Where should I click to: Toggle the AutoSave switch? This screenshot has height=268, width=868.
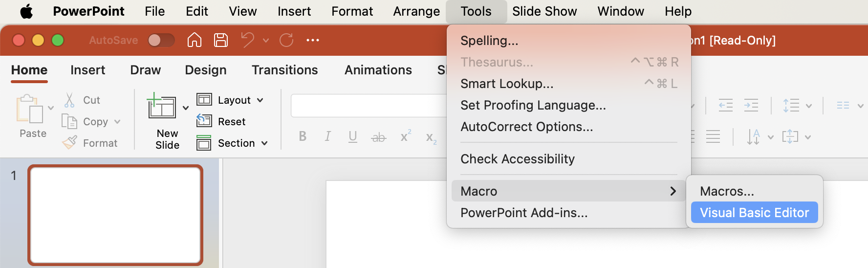coord(161,40)
